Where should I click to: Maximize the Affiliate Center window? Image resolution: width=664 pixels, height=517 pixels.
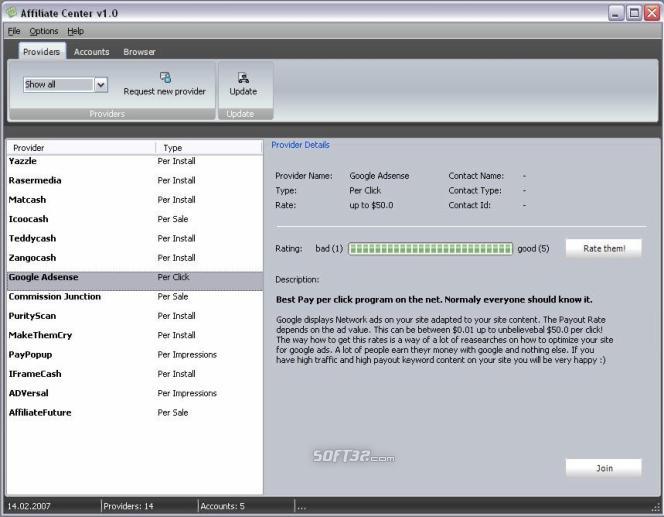coord(634,13)
